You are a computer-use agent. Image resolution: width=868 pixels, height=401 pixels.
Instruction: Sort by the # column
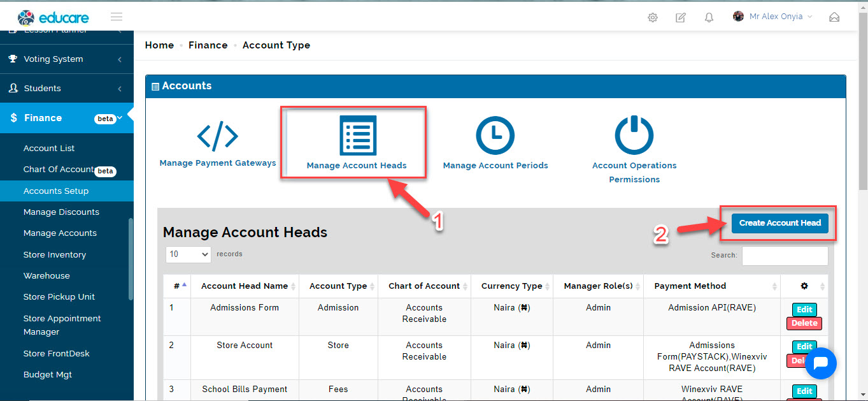tap(177, 286)
